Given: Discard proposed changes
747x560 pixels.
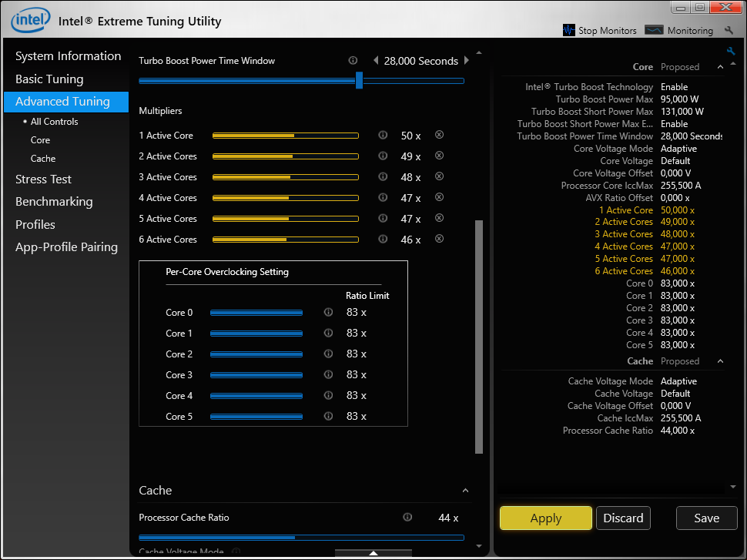Looking at the screenshot, I should click(x=623, y=518).
